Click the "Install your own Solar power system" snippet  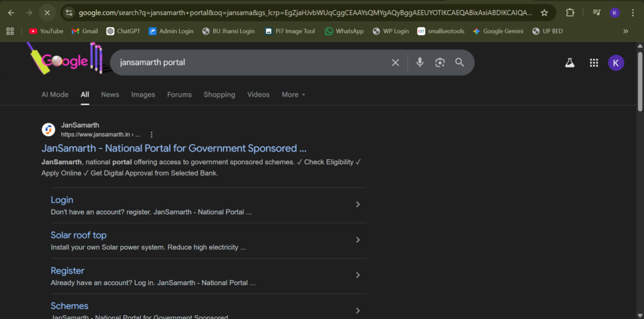(x=148, y=247)
